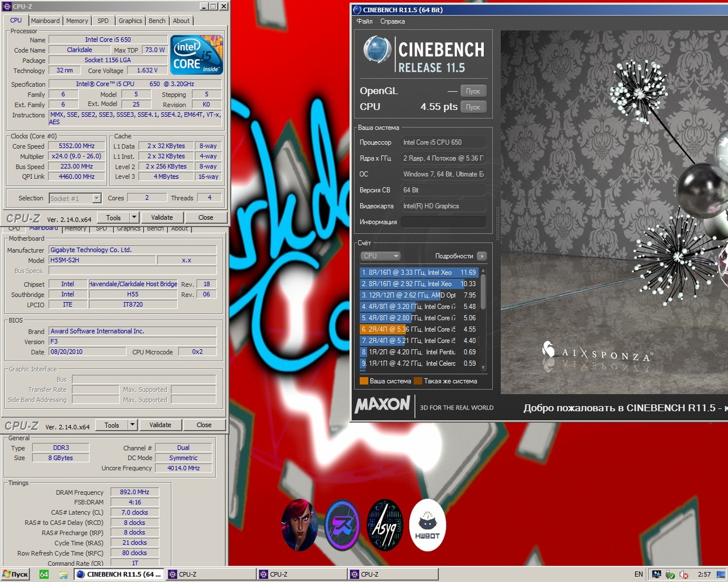Image resolution: width=728 pixels, height=582 pixels.
Task: Open the Файл menu in Cinebench
Action: [x=365, y=22]
